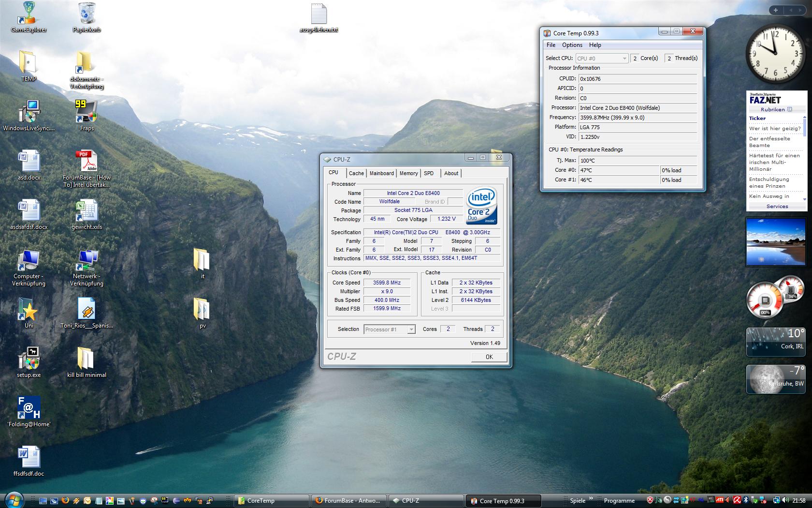The width and height of the screenshot is (812, 508).
Task: Click the Core Voltage 1.232 V value
Action: click(x=446, y=219)
